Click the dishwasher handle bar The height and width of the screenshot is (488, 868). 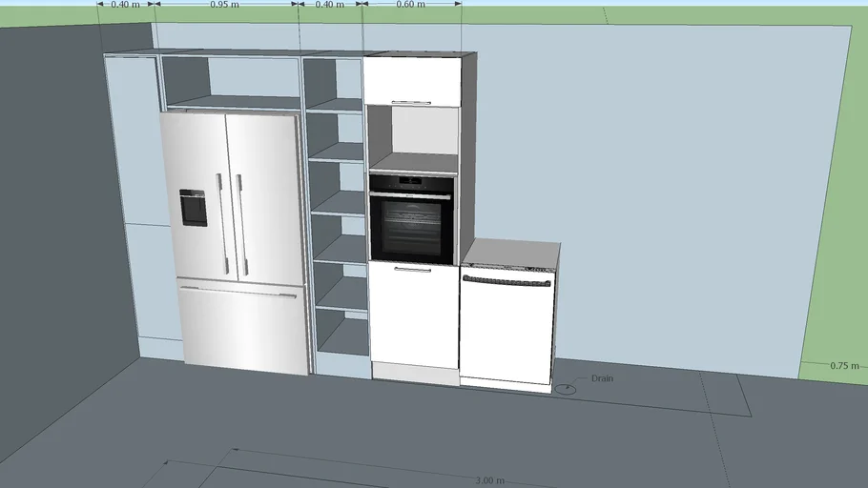coord(507,281)
